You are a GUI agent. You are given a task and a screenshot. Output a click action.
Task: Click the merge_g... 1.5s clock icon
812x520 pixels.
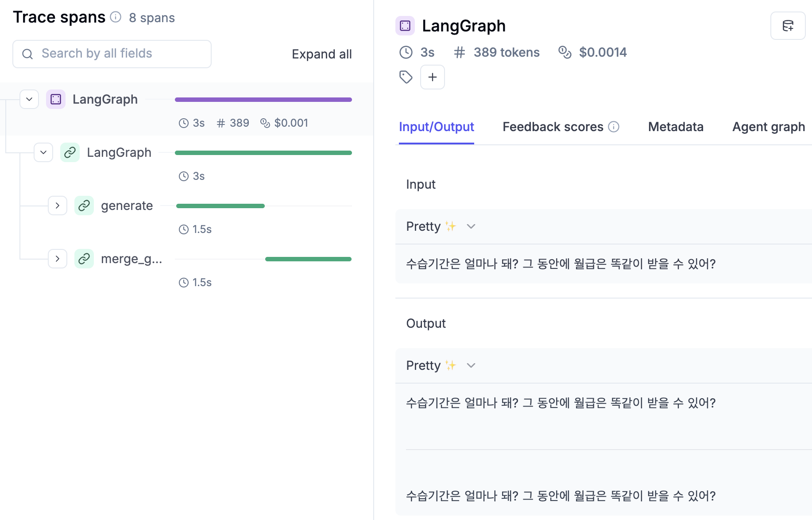[x=184, y=283]
